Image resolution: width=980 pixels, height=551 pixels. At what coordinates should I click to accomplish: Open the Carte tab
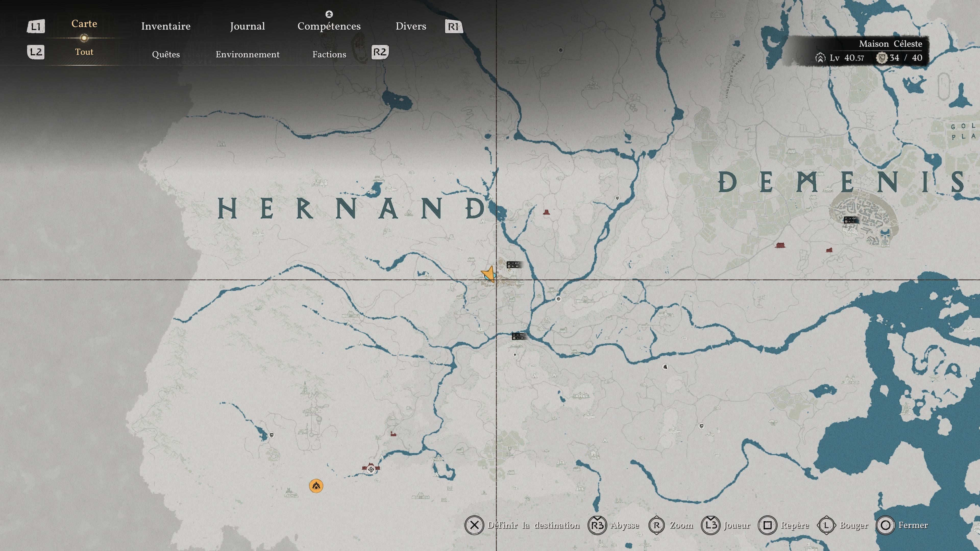click(84, 23)
